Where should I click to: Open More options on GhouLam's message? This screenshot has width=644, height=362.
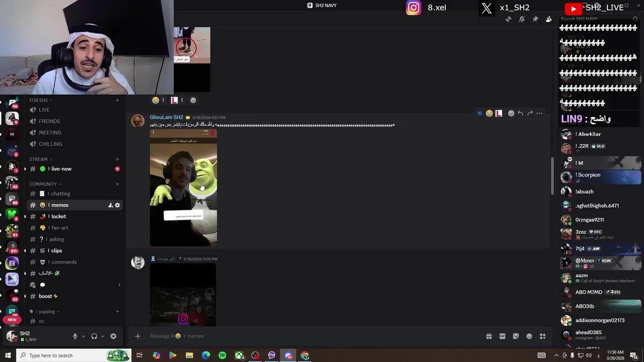click(539, 113)
